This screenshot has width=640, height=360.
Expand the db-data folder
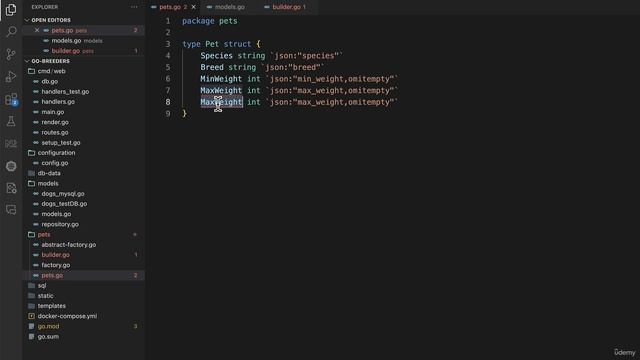[49, 173]
